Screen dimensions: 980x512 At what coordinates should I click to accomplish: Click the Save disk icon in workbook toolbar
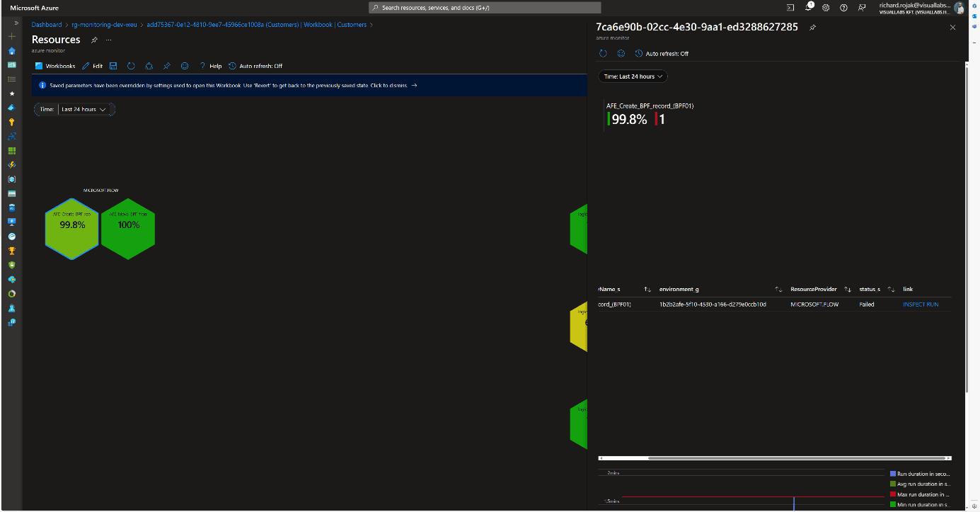[x=113, y=66]
